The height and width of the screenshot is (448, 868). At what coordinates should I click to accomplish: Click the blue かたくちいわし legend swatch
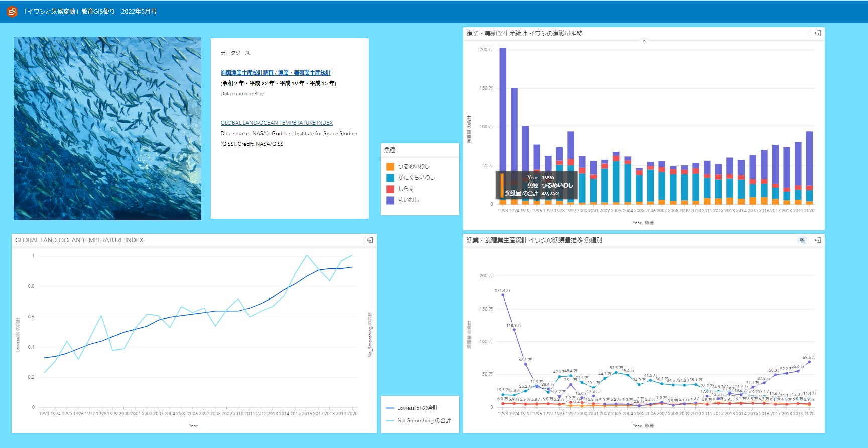[x=390, y=178]
